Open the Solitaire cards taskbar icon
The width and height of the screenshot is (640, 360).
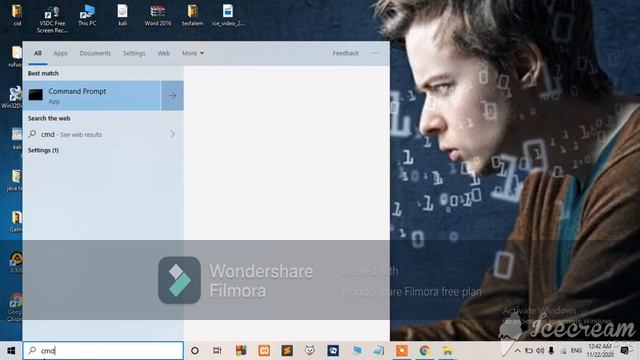(x=333, y=351)
